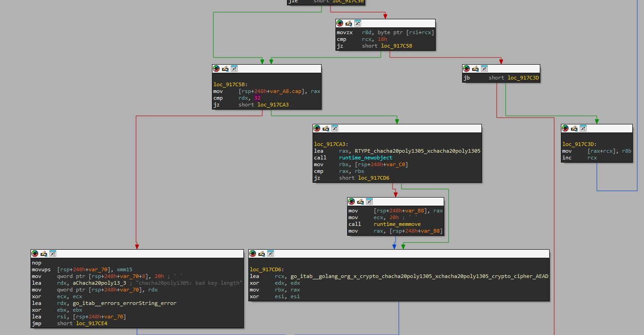Click color palette icon on loc_917C3D node header

tap(565, 128)
